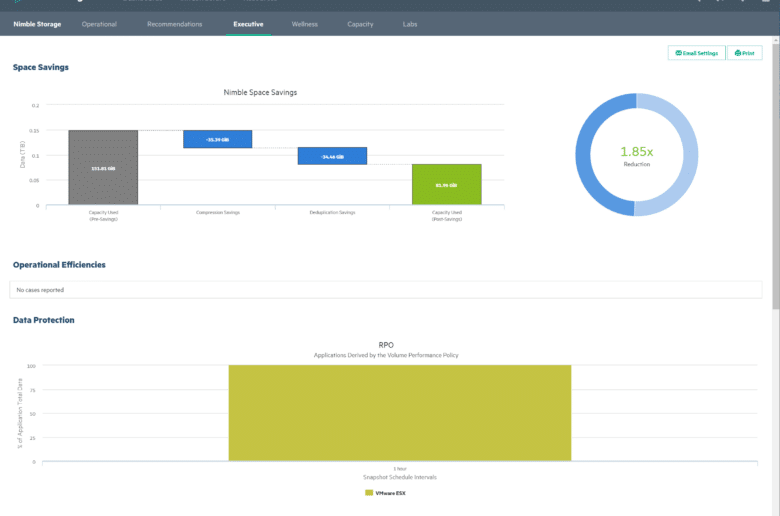The image size is (780, 516).
Task: Click the Snapshot Schedule Intervals axis label
Action: [x=400, y=477]
